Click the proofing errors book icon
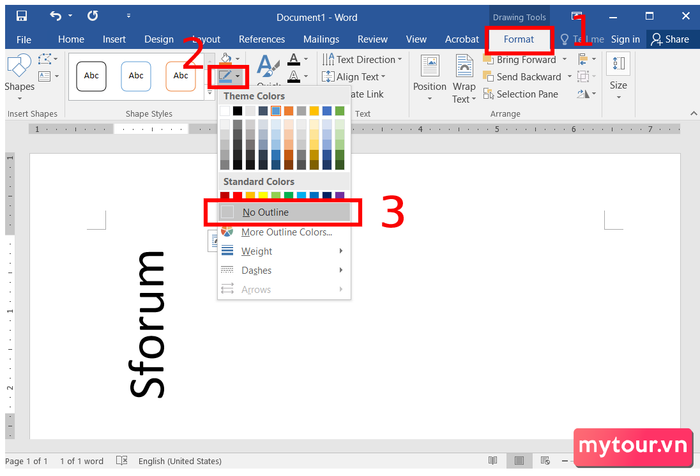 click(122, 460)
